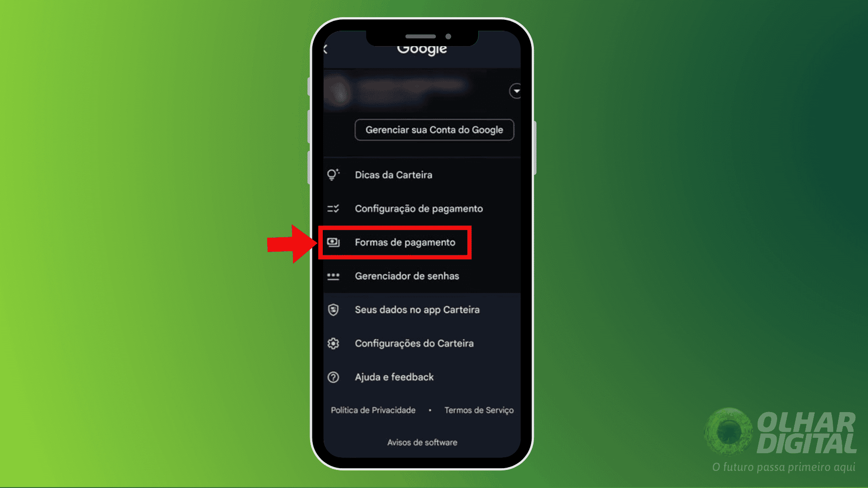Click the Configurações do Carteira gear icon
The height and width of the screenshot is (488, 868).
pos(333,343)
